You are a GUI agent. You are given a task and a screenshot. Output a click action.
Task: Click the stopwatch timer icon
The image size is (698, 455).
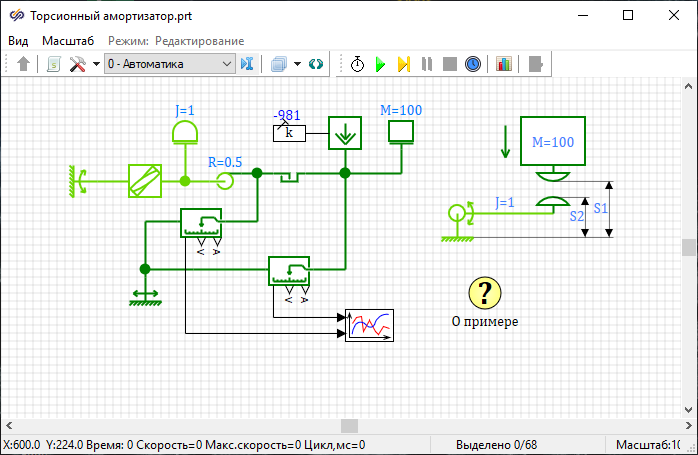(x=358, y=64)
